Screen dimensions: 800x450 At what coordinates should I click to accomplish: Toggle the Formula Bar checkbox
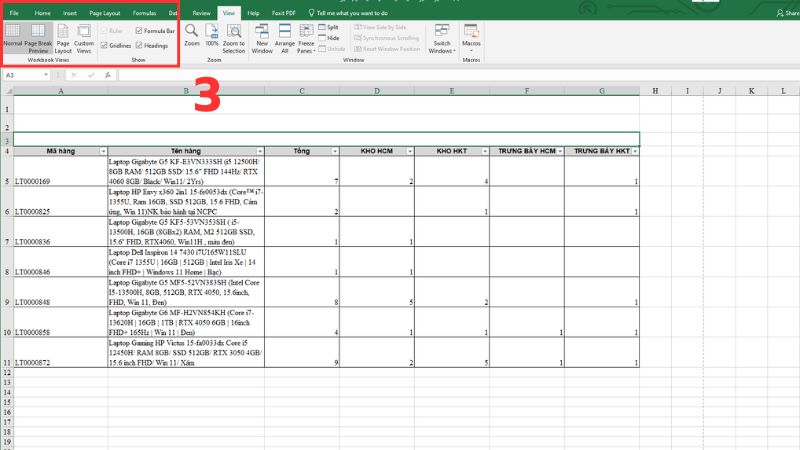coord(139,31)
